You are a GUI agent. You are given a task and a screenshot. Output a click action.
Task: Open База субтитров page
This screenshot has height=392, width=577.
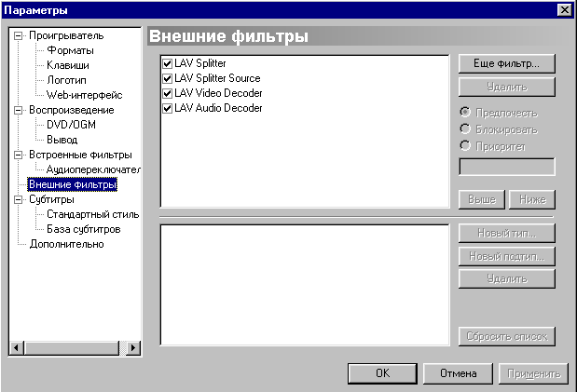84,229
